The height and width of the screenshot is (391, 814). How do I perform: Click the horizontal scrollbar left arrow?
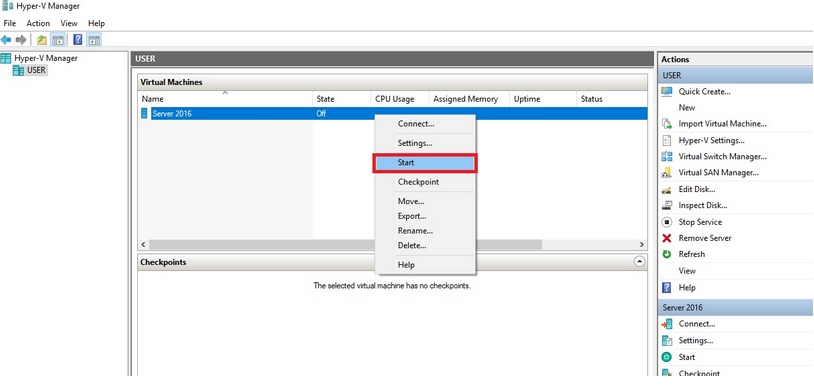[143, 244]
